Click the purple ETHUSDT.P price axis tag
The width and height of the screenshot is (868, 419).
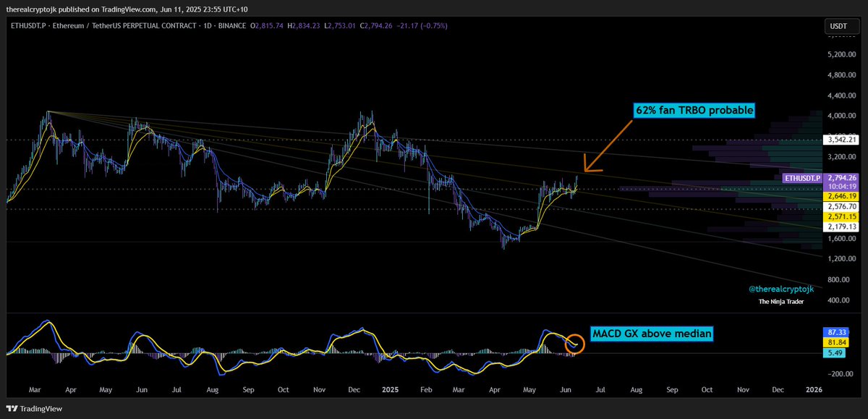pos(803,177)
